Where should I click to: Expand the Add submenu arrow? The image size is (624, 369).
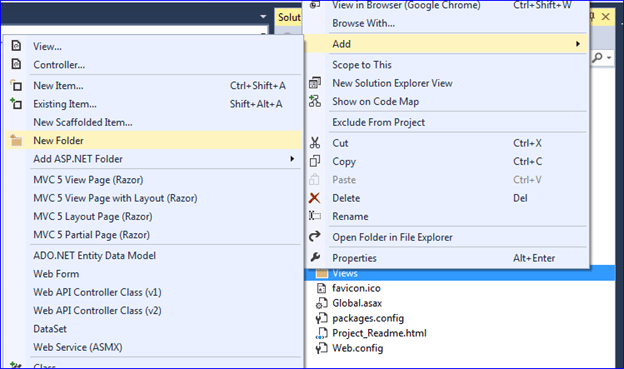[578, 44]
